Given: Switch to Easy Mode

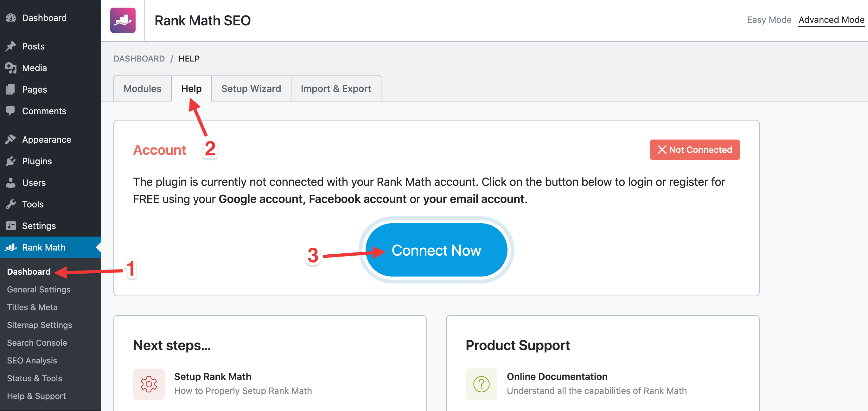Looking at the screenshot, I should point(769,20).
